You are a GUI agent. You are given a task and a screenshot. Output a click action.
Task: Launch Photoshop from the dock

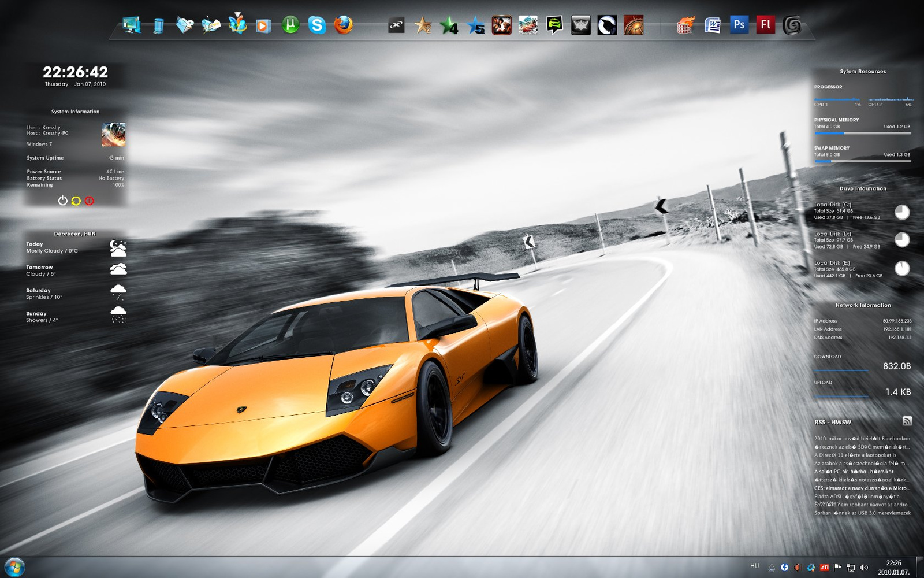[739, 25]
